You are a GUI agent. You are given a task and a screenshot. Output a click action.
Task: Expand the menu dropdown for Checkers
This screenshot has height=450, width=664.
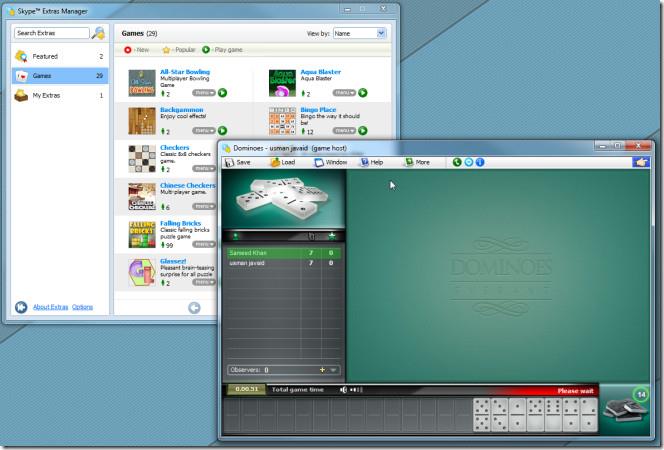[204, 168]
